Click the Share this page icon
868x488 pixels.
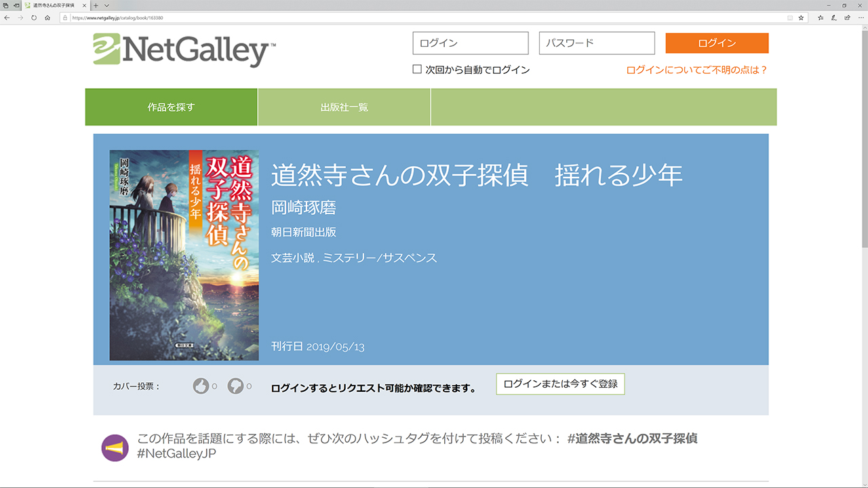click(848, 18)
